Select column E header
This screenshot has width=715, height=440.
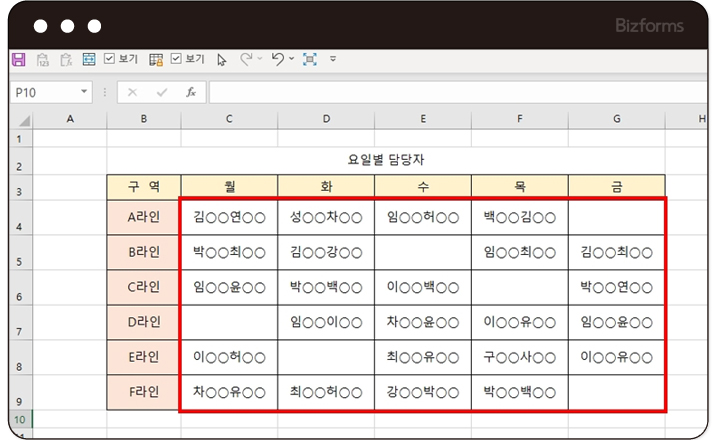(x=423, y=119)
